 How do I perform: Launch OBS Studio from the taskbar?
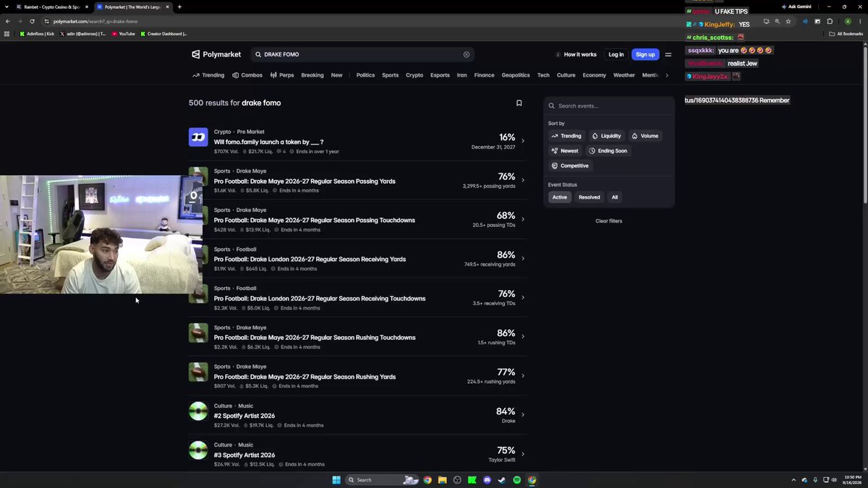(457, 480)
